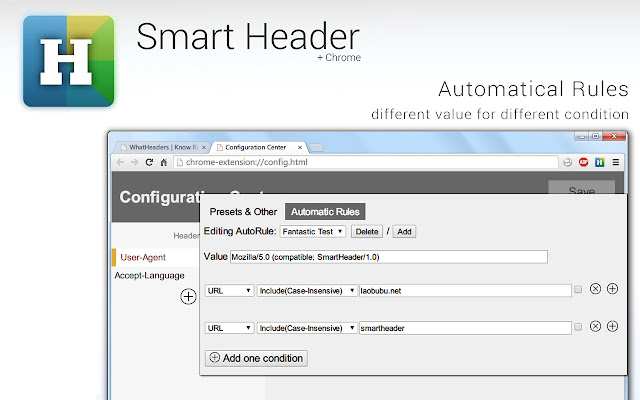Add a new header with plus icon
Viewport: 640px width, 400px height.
[188, 296]
